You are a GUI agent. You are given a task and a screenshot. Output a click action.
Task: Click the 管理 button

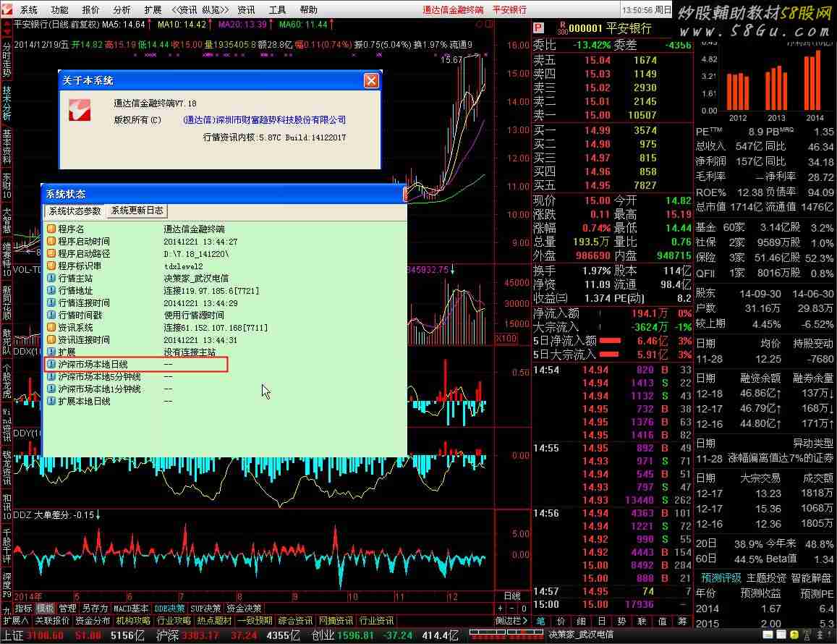coord(67,609)
